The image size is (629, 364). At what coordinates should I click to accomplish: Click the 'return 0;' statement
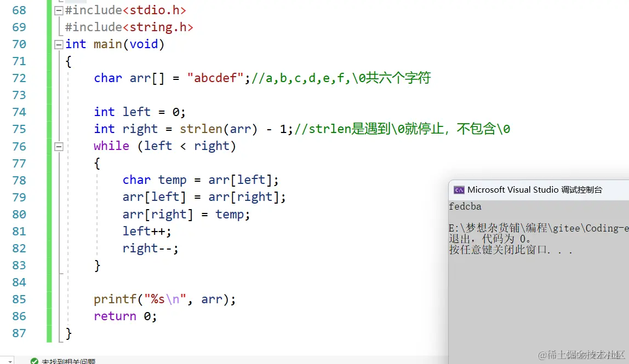tap(125, 316)
